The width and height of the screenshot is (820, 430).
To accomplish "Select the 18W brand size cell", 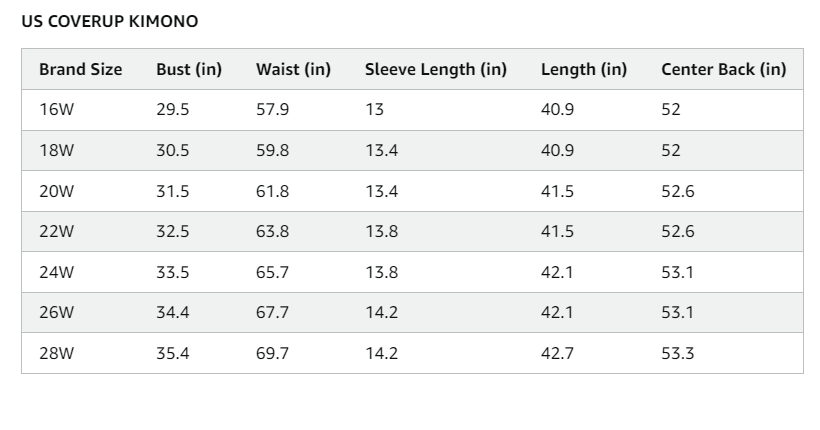I will 56,151.
